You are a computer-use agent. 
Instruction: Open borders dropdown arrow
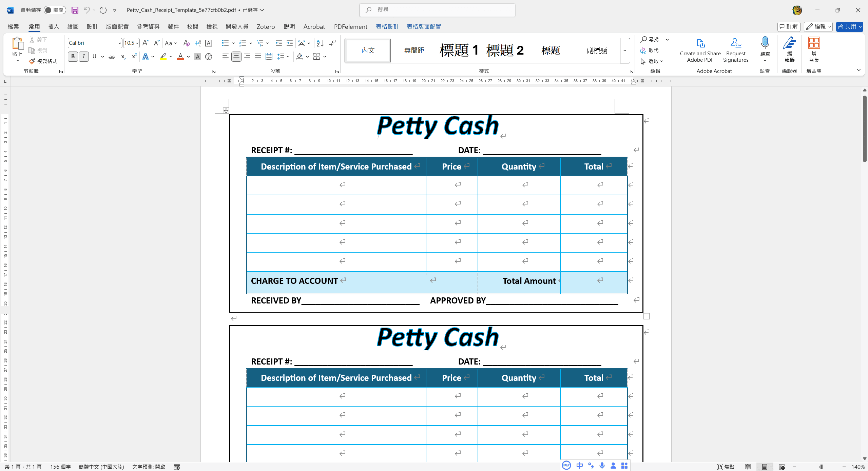pos(325,57)
